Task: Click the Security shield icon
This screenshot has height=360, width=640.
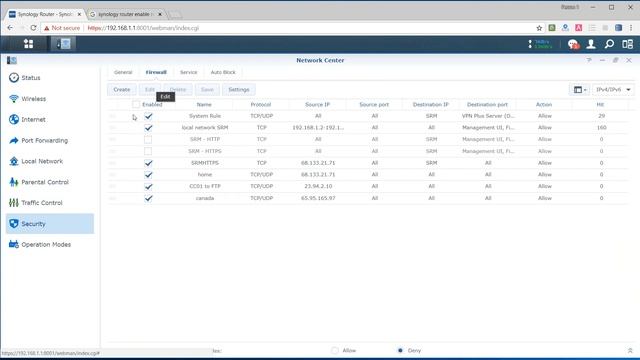Action: [x=14, y=223]
